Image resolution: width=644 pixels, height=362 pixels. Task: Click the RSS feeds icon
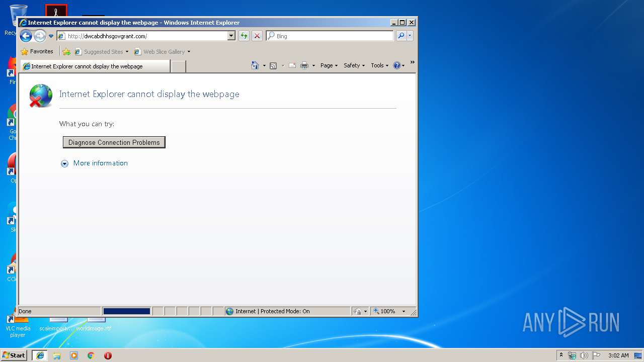pos(273,65)
